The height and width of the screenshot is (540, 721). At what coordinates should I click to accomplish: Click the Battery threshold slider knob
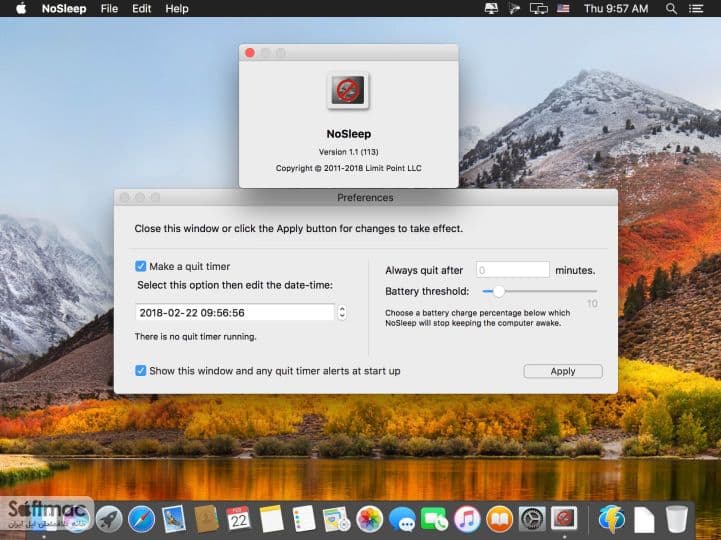click(x=498, y=291)
